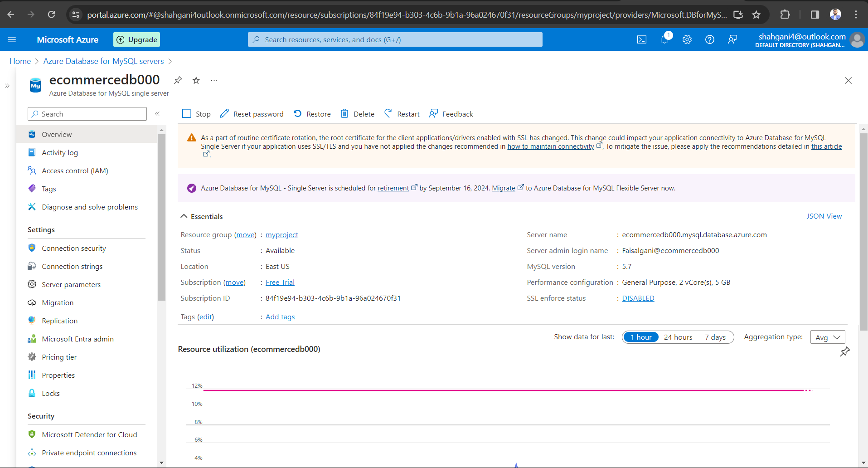Show data for last 24 hours
The height and width of the screenshot is (468, 868).
click(678, 337)
